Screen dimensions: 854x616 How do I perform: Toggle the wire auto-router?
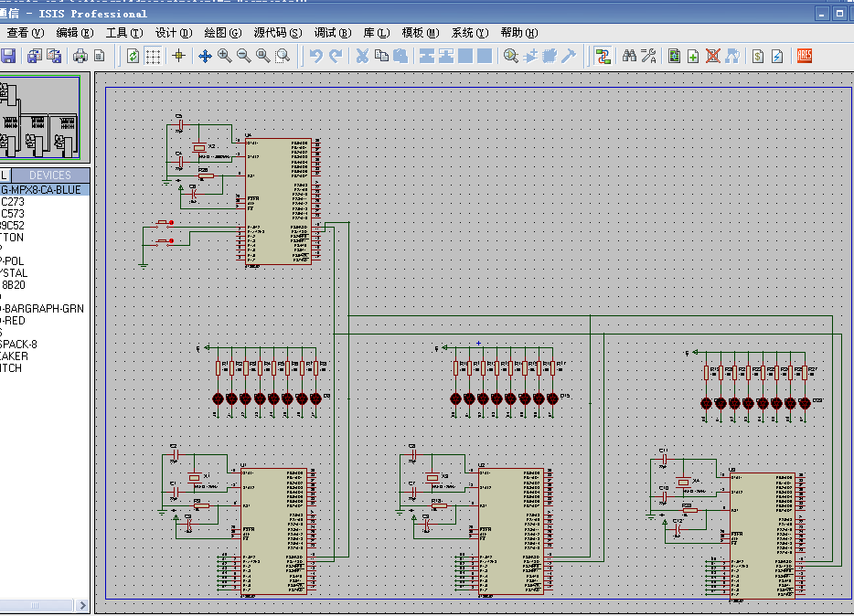click(603, 56)
